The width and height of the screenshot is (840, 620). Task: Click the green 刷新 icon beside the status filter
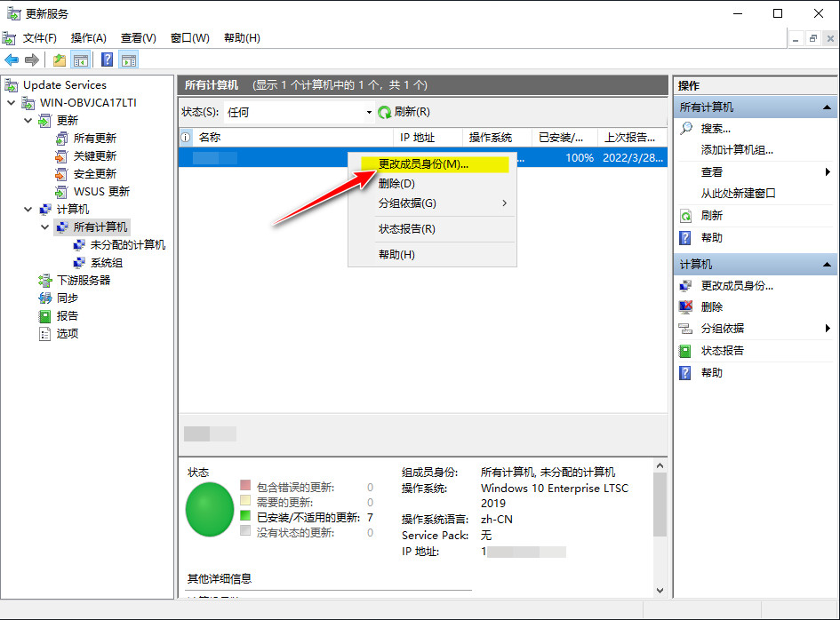(385, 112)
